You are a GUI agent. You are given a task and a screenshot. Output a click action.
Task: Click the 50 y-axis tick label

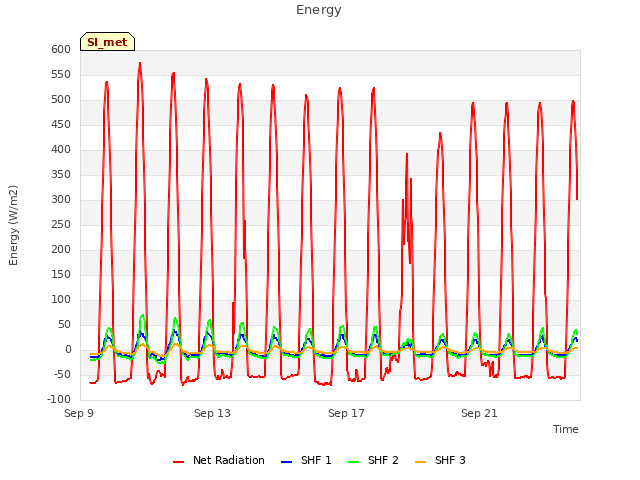click(x=64, y=324)
